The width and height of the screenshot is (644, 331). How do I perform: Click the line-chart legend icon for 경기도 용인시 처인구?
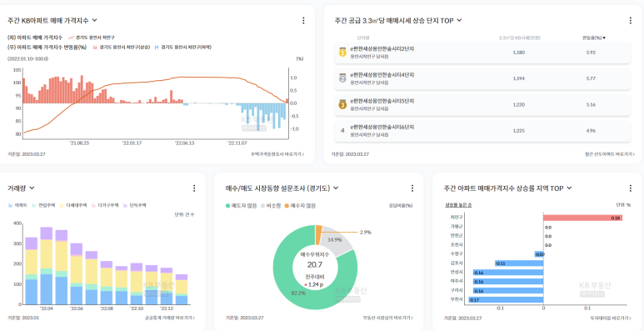71,38
